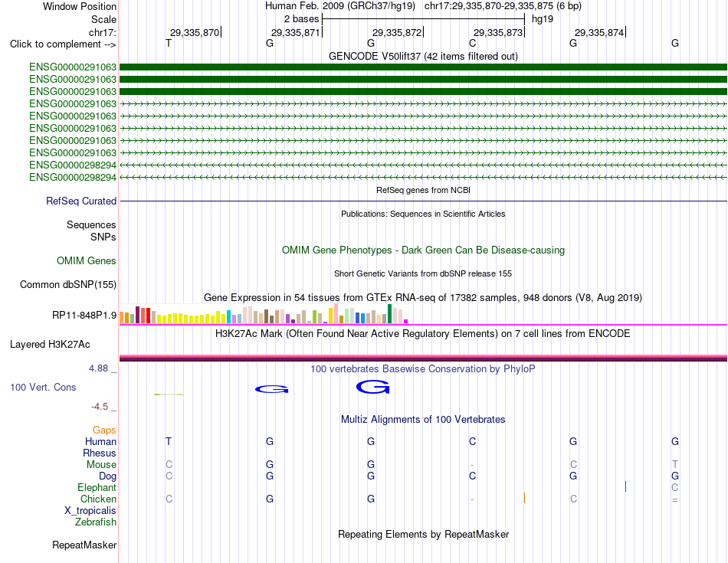Select the 'Elephant' alignment row label

tap(97, 488)
